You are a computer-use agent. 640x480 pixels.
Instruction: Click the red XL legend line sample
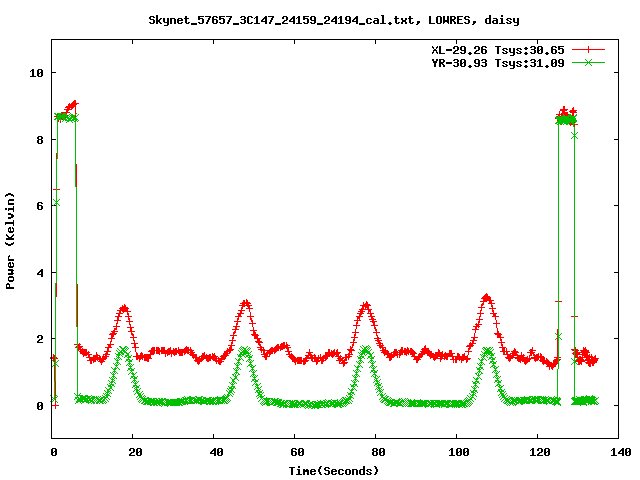588,50
